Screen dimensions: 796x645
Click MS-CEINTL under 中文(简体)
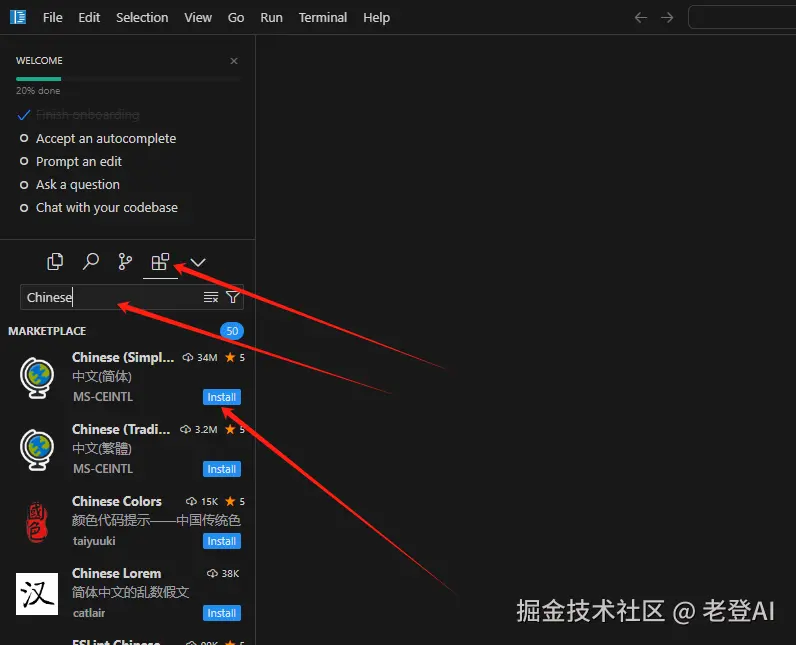103,397
